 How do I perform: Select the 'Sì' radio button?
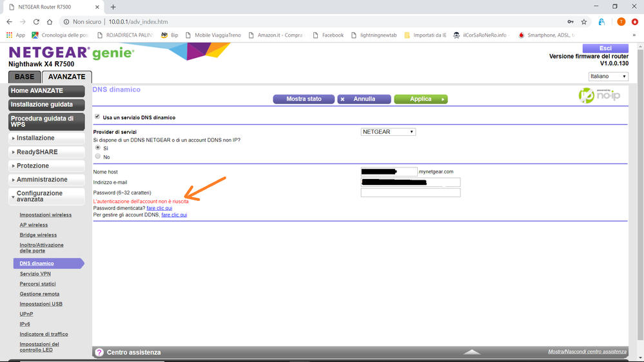point(98,148)
